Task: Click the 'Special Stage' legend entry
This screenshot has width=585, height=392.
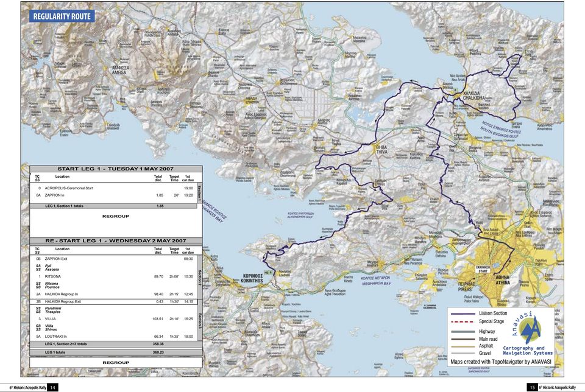Action: (x=491, y=321)
